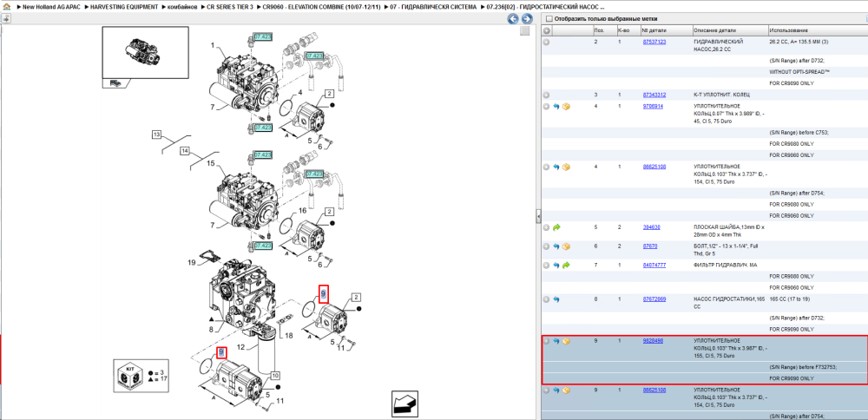Screen dimensions: 868x420
Task: Select callout 16 beside the O-ring
Action: click(302, 211)
